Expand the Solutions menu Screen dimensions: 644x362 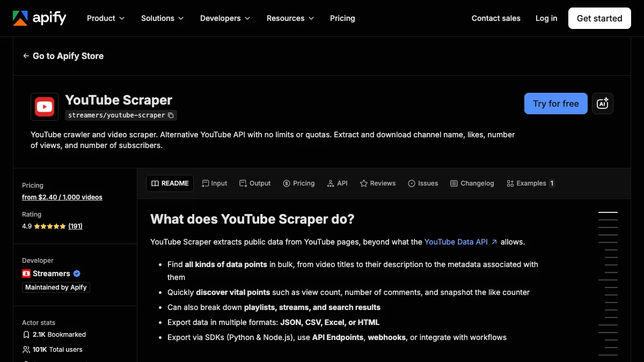[163, 18]
